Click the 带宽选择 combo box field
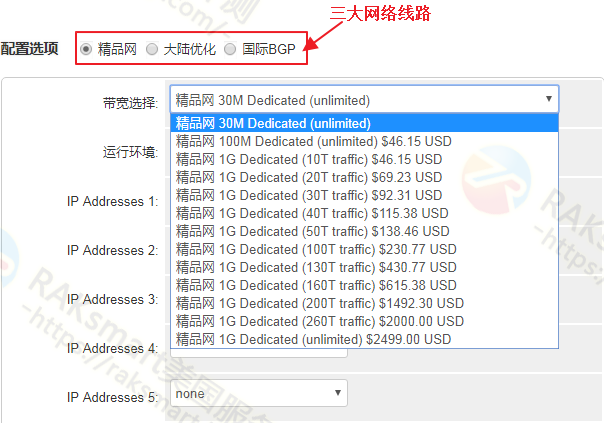The width and height of the screenshot is (604, 423). 364,99
